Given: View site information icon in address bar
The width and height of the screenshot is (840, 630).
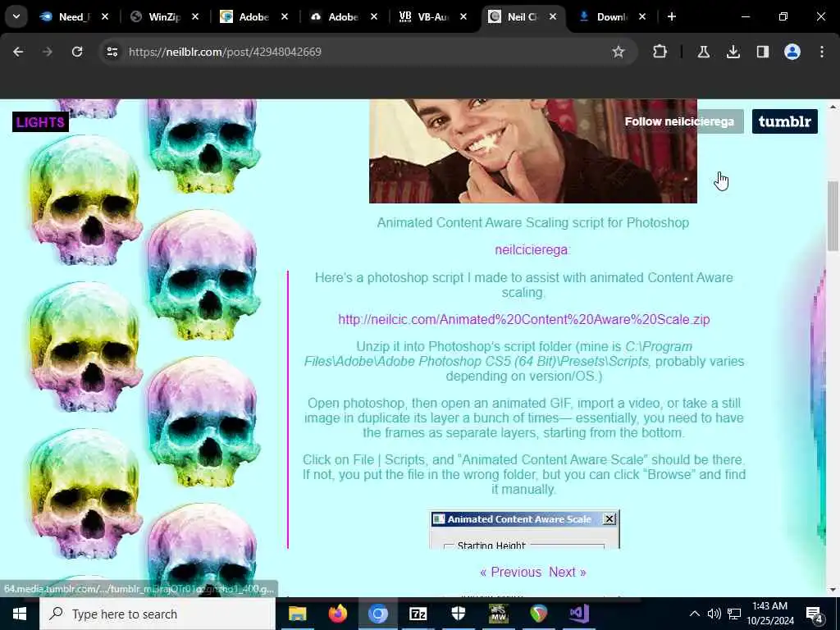Looking at the screenshot, I should tap(112, 52).
